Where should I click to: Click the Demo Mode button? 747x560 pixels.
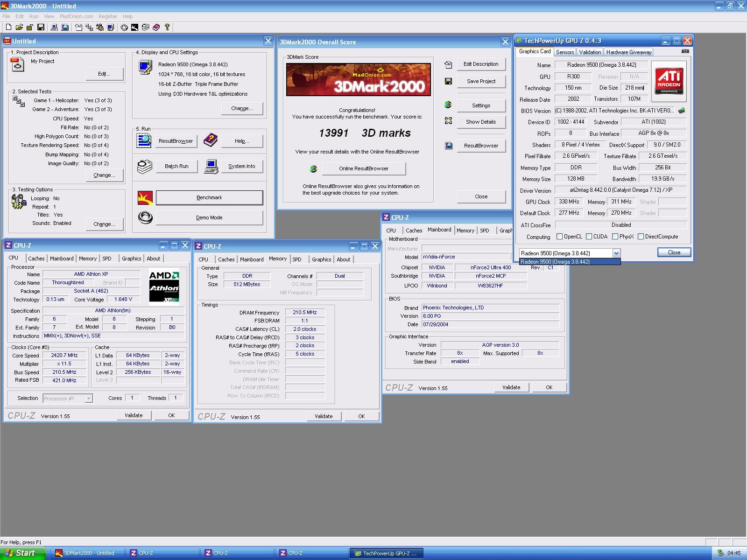[209, 217]
